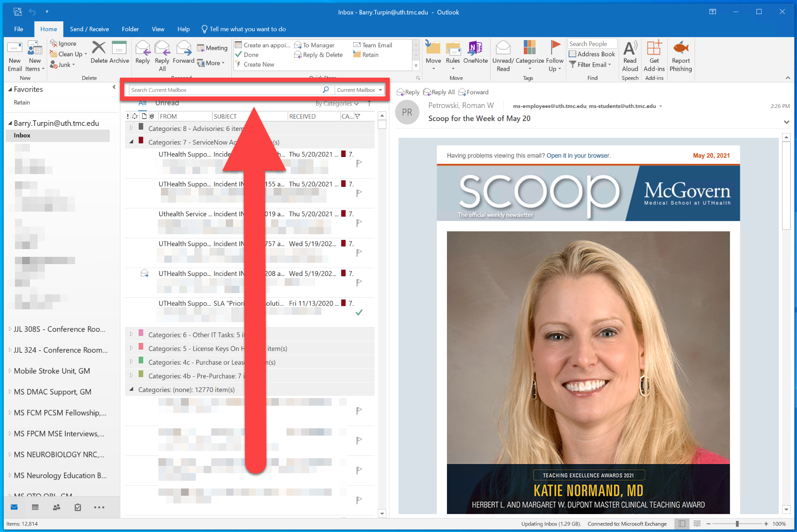
Task: Click Reply All in the reading pane
Action: point(439,92)
